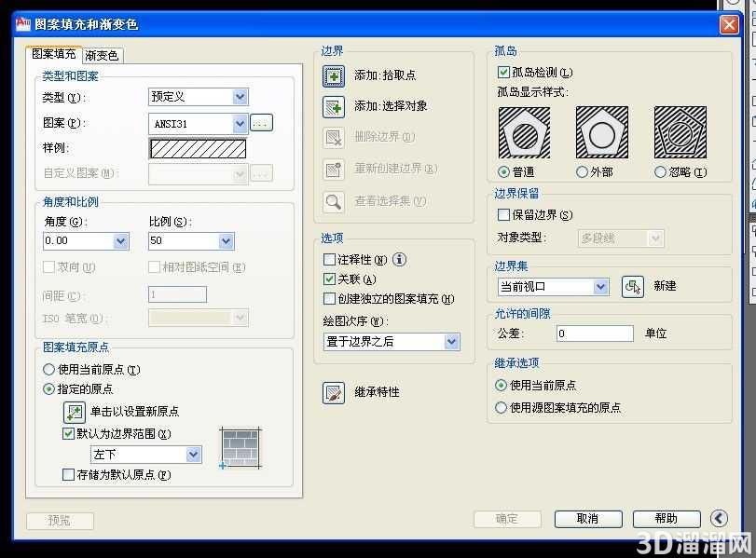Open the 对象类型 dropdown 多段线
This screenshot has width=756, height=558.
click(621, 238)
